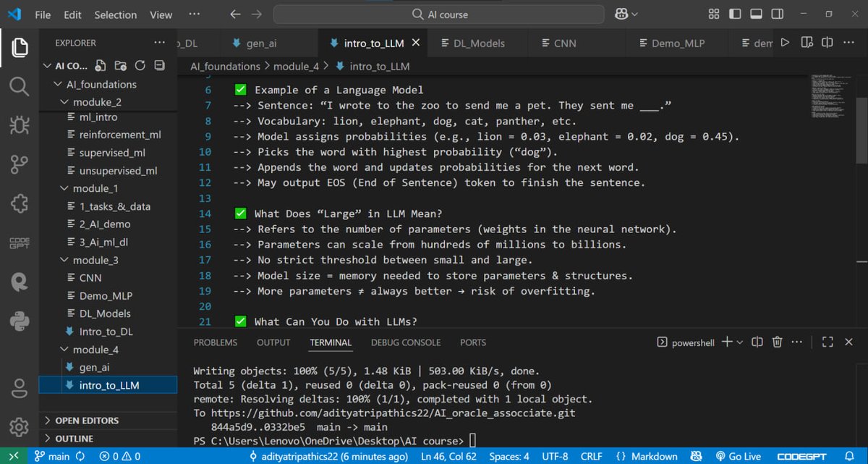Create a new folder in Explorer

tap(121, 65)
